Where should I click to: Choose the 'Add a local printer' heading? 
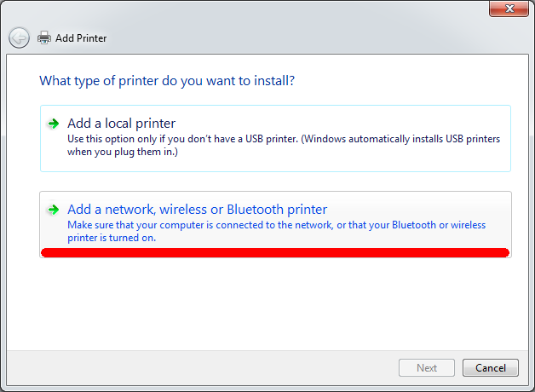(121, 124)
